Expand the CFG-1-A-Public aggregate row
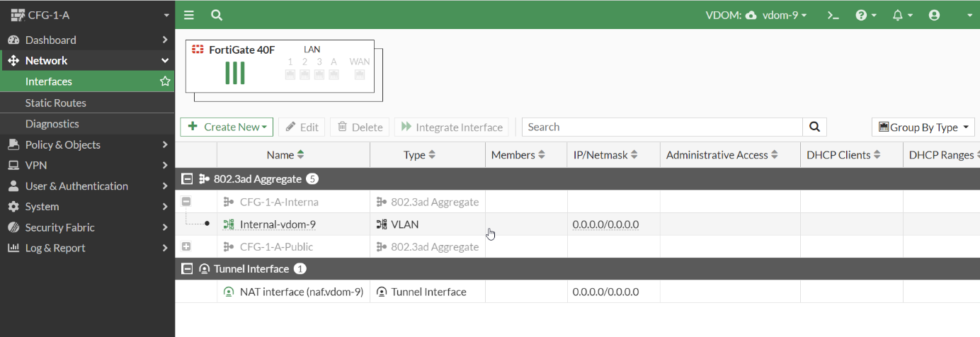This screenshot has height=337, width=980. tap(187, 246)
